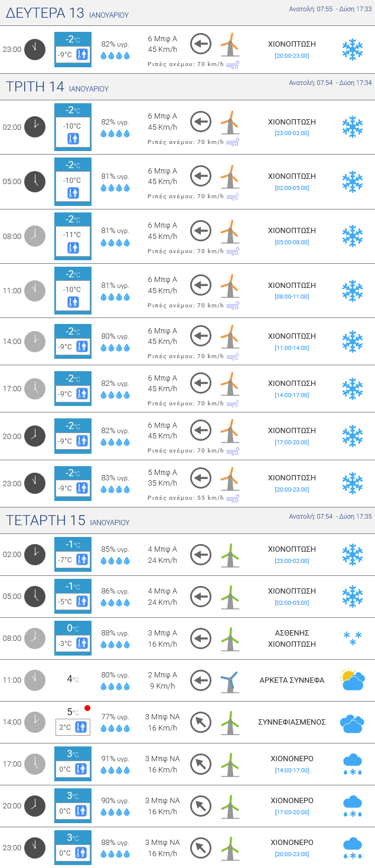Select the ΤΡΙΤΗ 14 day header
Screen dimensions: 375x868
[57, 87]
